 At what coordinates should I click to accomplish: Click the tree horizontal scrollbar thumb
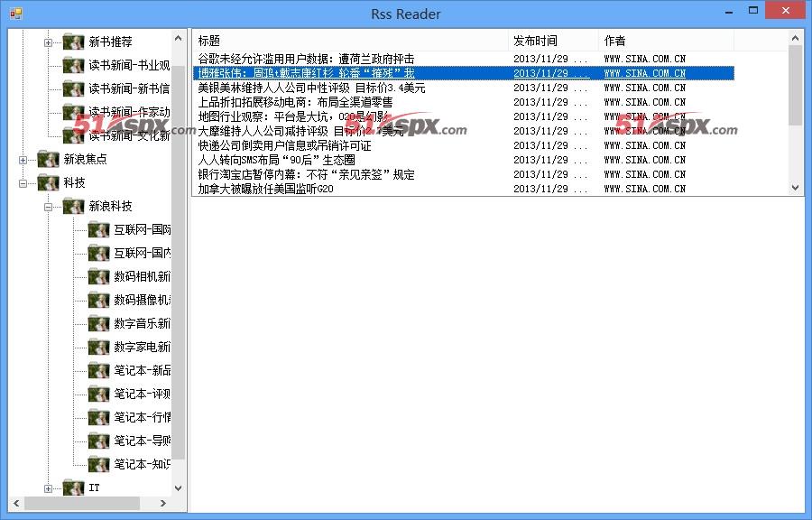82,503
